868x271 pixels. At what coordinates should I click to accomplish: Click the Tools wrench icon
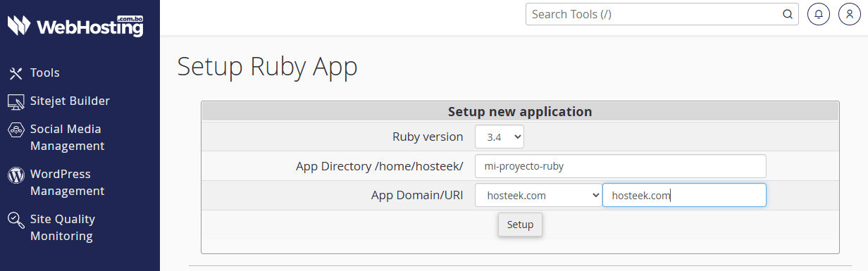tap(15, 73)
